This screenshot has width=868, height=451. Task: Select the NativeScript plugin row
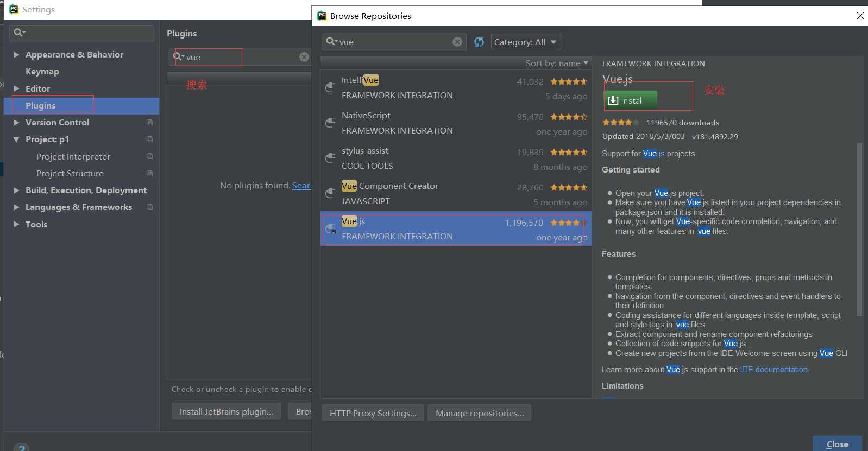point(456,123)
